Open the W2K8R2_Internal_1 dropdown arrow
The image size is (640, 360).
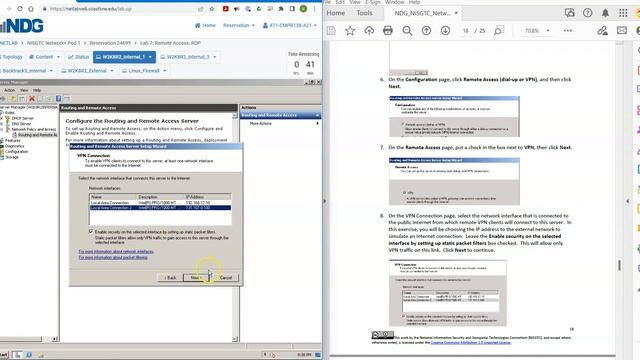coord(150,57)
